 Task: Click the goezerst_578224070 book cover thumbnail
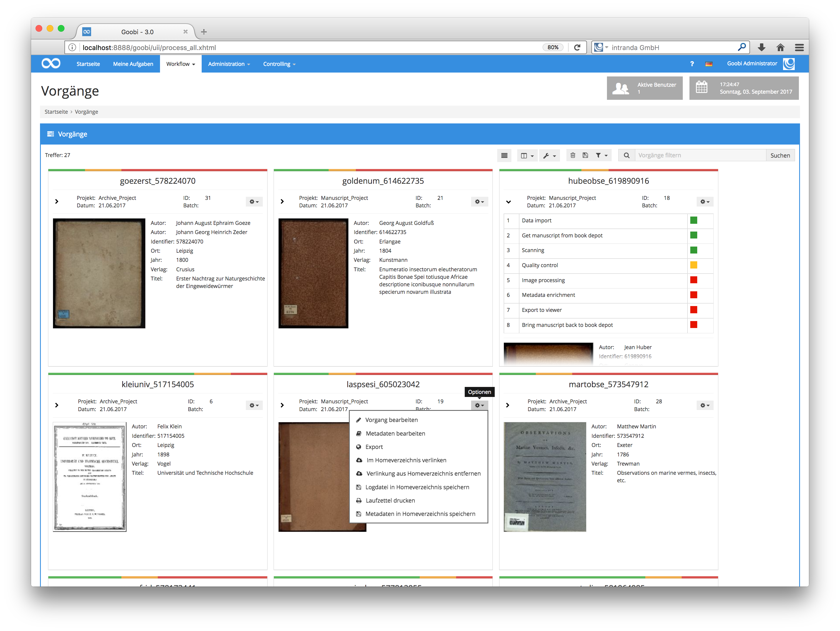pyautogui.click(x=99, y=273)
